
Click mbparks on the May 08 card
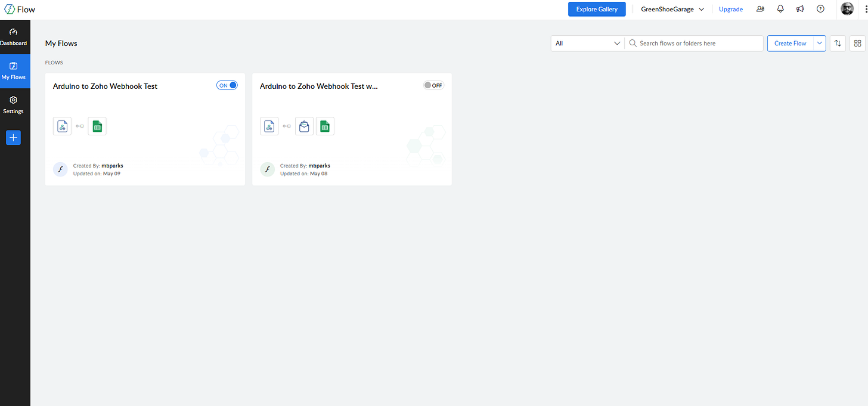pos(320,166)
